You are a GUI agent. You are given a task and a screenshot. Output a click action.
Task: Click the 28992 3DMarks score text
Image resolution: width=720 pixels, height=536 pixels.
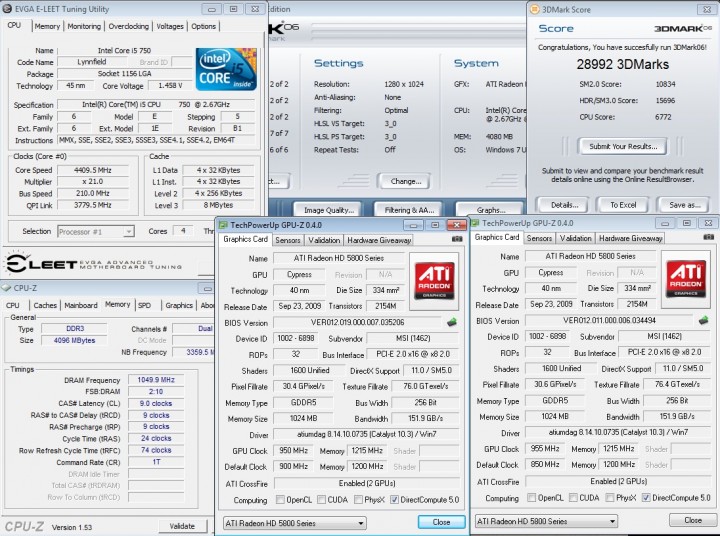click(623, 64)
